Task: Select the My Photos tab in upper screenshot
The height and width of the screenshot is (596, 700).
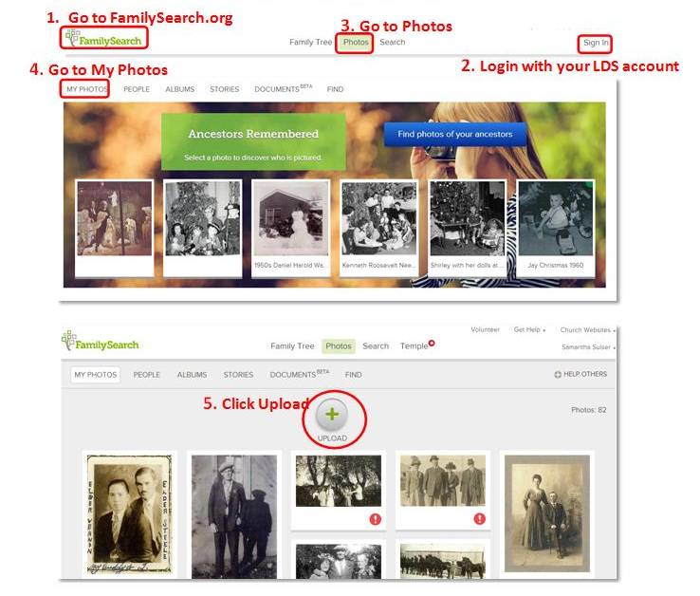Action: click(x=87, y=89)
